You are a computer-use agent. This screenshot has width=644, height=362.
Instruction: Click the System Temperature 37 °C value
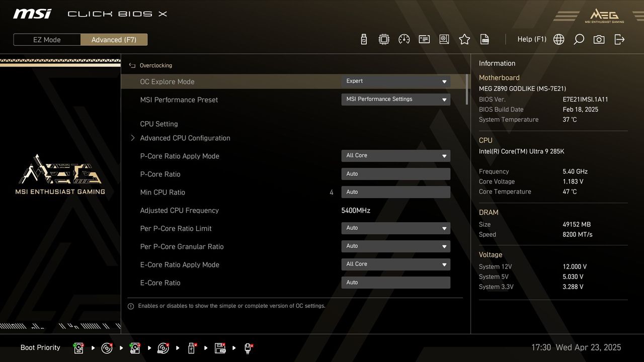pyautogui.click(x=570, y=120)
